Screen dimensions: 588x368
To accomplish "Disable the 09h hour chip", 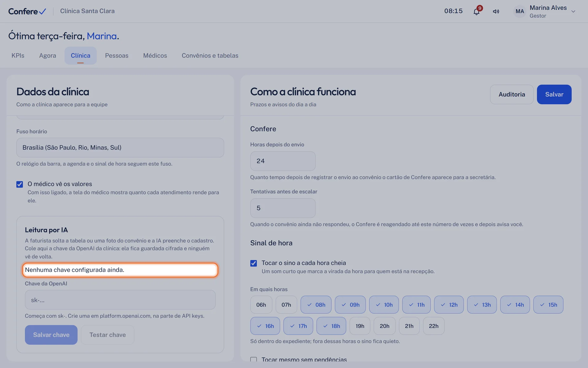I will (x=350, y=305).
